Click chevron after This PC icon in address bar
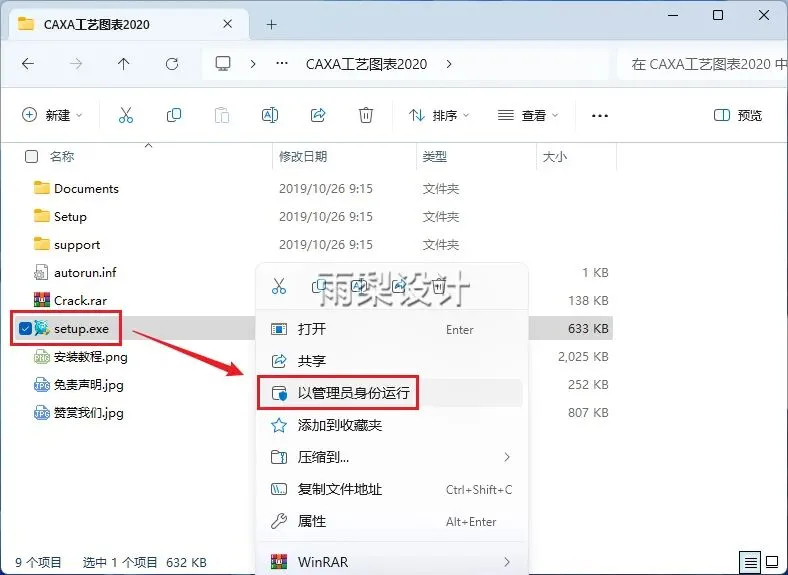The image size is (788, 575). pyautogui.click(x=253, y=64)
